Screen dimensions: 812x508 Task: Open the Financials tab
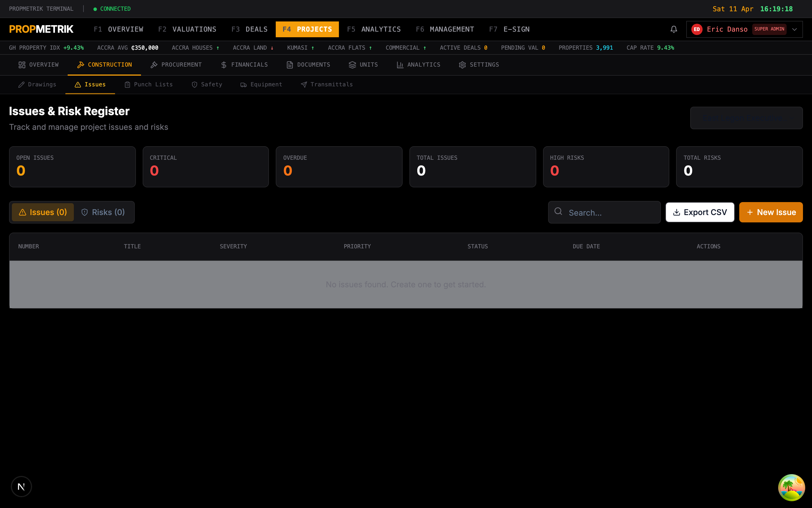tap(244, 65)
